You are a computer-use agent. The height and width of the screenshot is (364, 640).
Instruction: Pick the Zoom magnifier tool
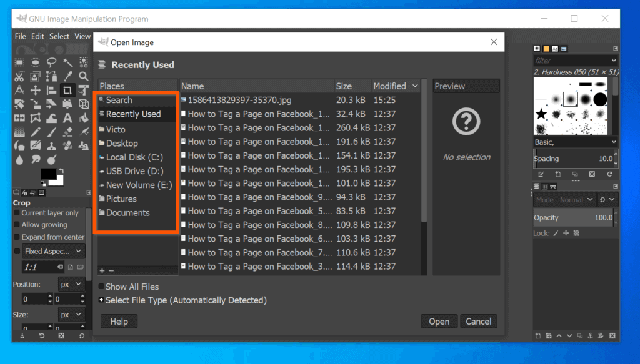[x=84, y=76]
